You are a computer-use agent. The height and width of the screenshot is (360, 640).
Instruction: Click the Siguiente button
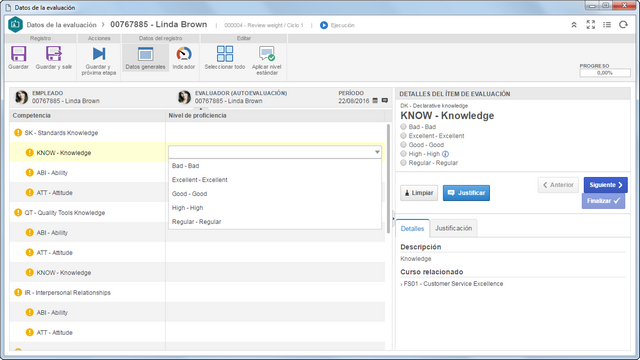[x=606, y=185]
